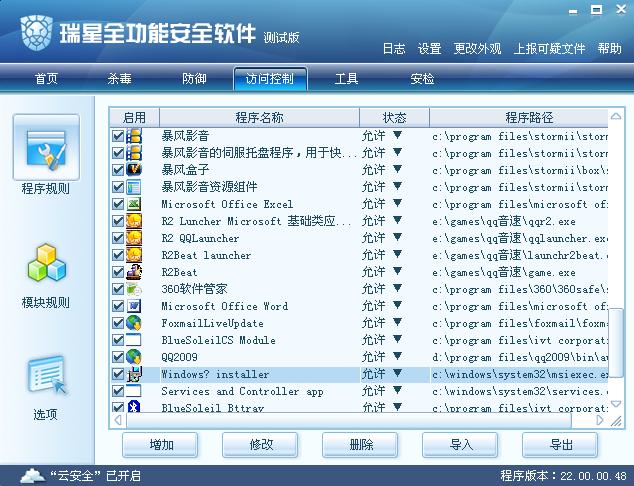Click the R2Beat launcher row icon
This screenshot has height=486, width=634.
tap(134, 255)
